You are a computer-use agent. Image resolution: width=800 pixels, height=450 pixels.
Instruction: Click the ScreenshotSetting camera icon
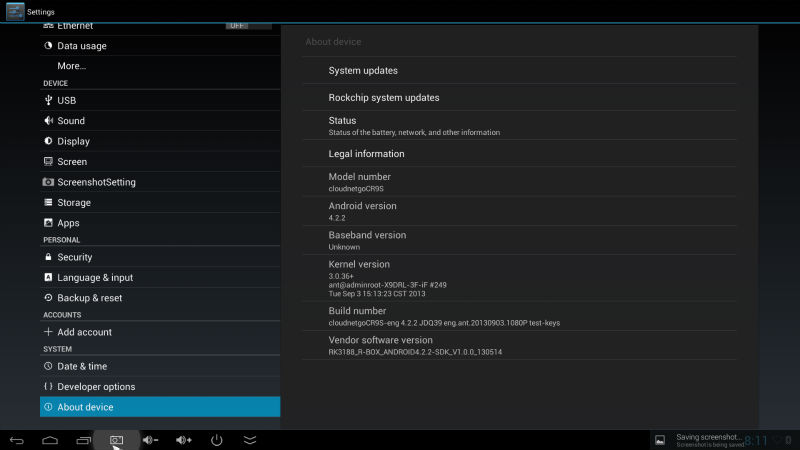(x=48, y=182)
